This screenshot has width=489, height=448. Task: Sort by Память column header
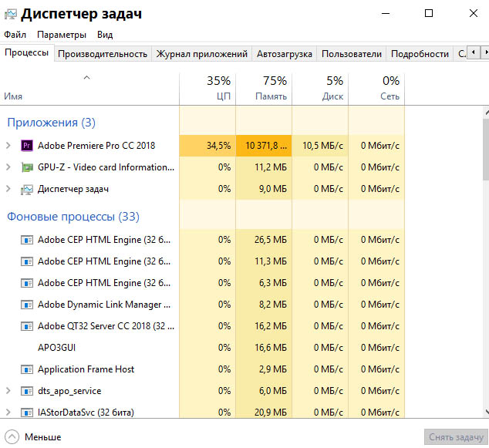tap(264, 89)
